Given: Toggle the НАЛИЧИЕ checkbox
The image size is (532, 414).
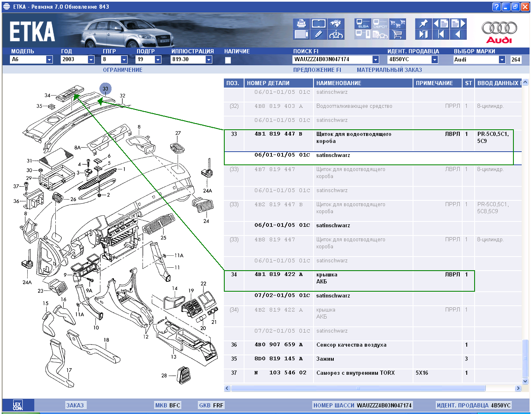Looking at the screenshot, I should click(228, 60).
